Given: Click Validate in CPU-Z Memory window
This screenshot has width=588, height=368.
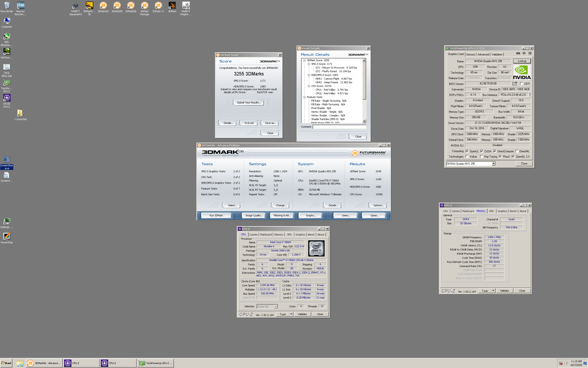Looking at the screenshot, I should coord(504,291).
